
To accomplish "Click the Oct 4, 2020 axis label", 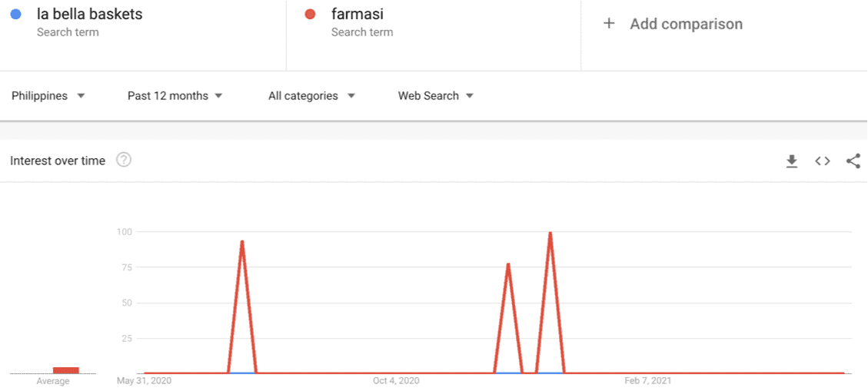I will (396, 381).
